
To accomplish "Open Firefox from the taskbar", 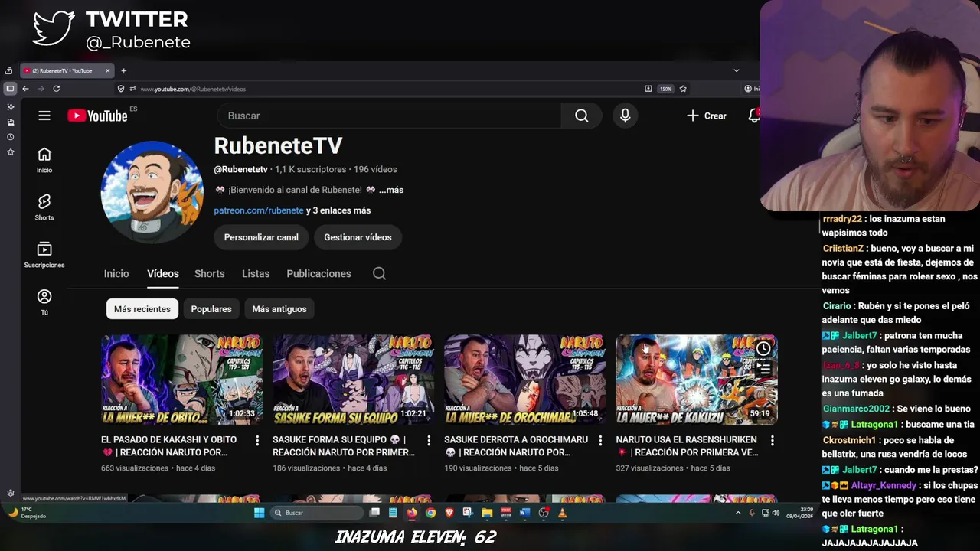I will (x=412, y=513).
